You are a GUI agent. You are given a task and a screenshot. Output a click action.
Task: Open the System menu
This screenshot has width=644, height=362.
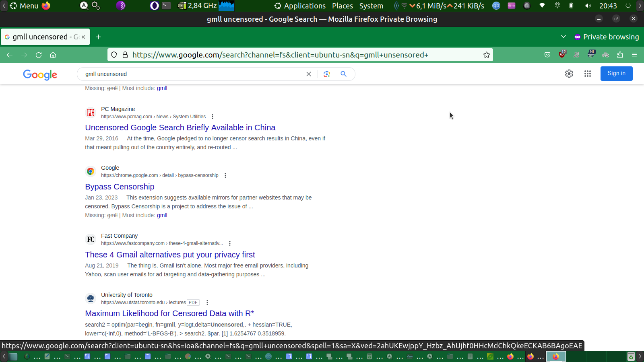[x=371, y=6]
